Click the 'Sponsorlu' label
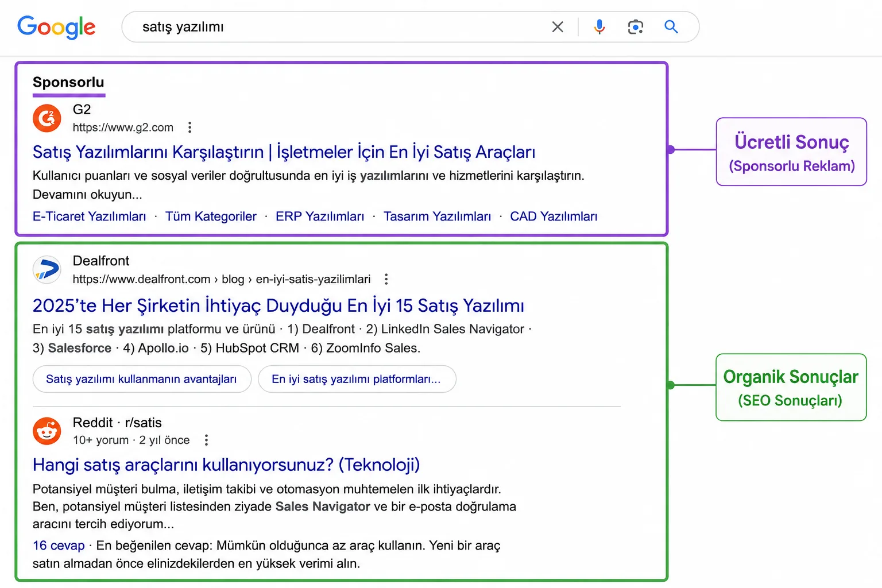Screen dimensions: 882x588 point(68,82)
